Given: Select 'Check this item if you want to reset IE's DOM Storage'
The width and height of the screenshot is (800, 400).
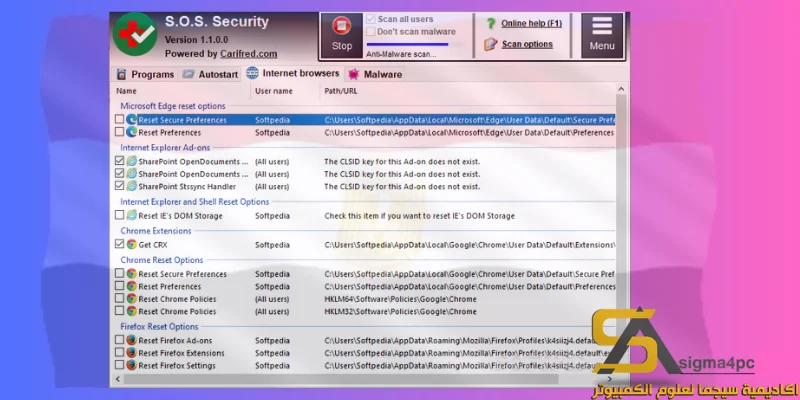Looking at the screenshot, I should [419, 216].
